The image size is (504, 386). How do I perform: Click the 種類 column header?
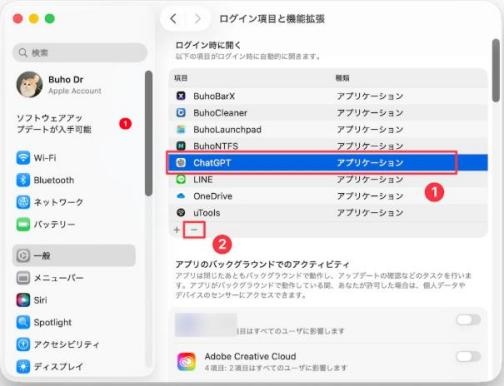pos(342,78)
